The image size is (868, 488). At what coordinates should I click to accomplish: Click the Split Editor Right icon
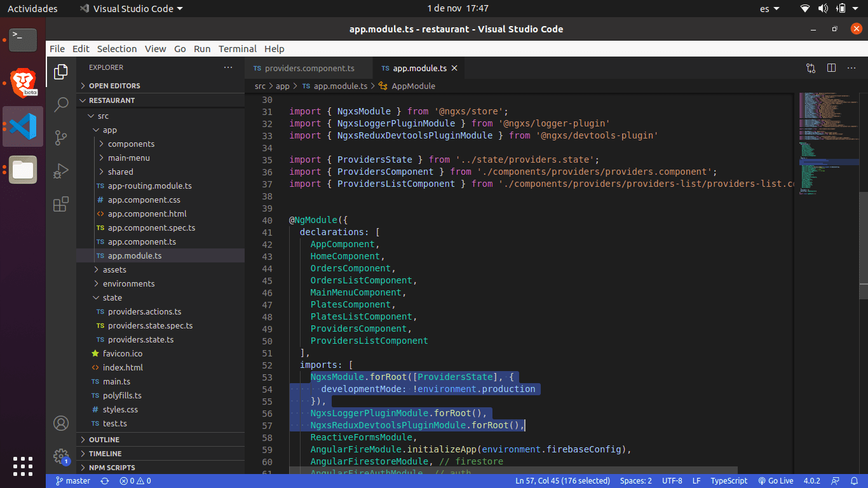click(x=831, y=68)
